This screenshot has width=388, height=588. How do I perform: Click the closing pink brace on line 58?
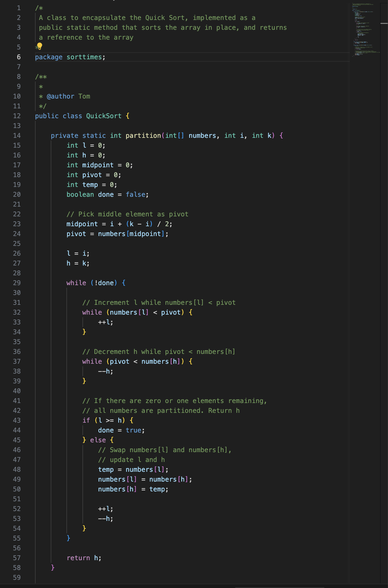(53, 568)
